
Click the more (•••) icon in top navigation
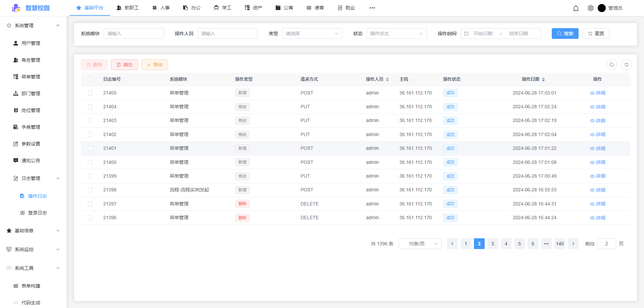[x=372, y=8]
